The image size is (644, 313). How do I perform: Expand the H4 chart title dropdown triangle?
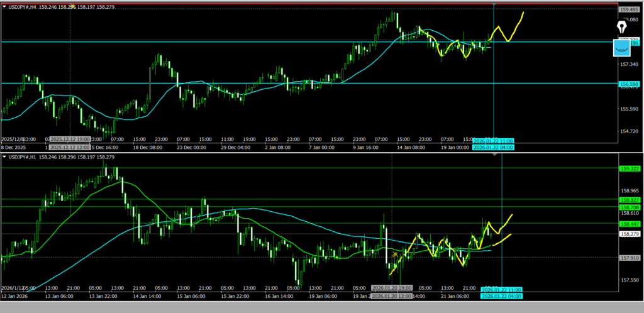pos(4,6)
